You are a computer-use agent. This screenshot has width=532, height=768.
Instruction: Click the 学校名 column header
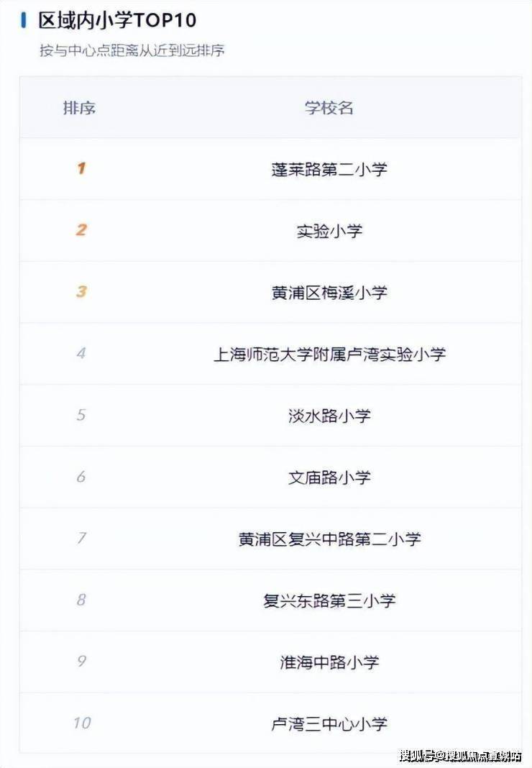(x=329, y=108)
